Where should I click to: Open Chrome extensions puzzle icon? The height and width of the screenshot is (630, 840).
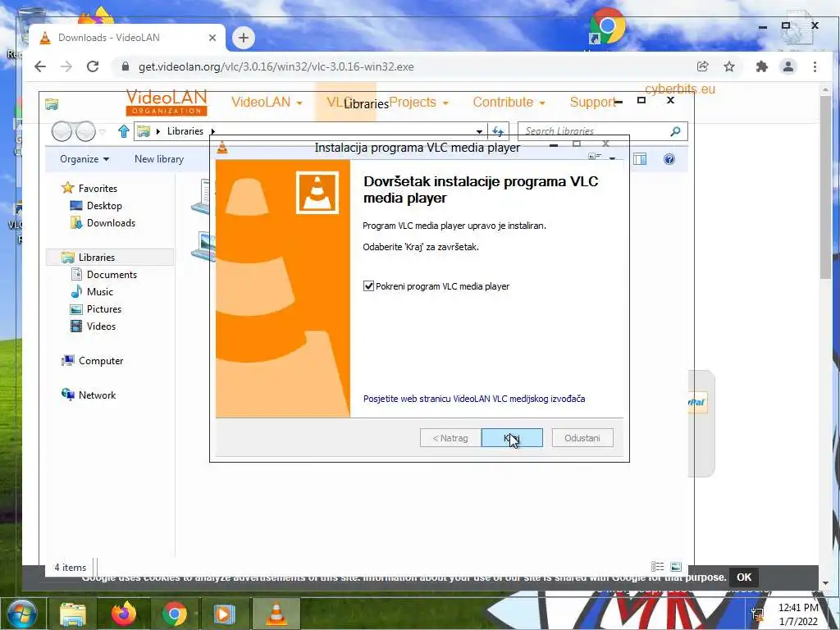pyautogui.click(x=762, y=66)
